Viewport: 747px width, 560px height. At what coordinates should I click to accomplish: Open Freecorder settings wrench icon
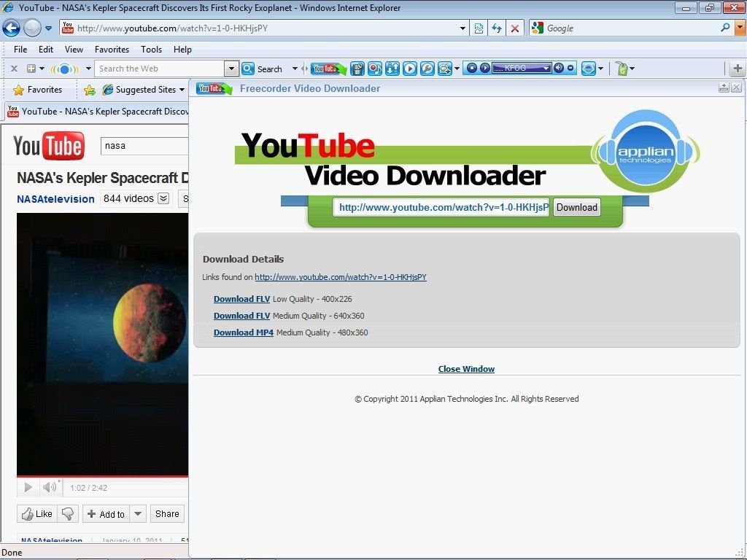pos(427,69)
